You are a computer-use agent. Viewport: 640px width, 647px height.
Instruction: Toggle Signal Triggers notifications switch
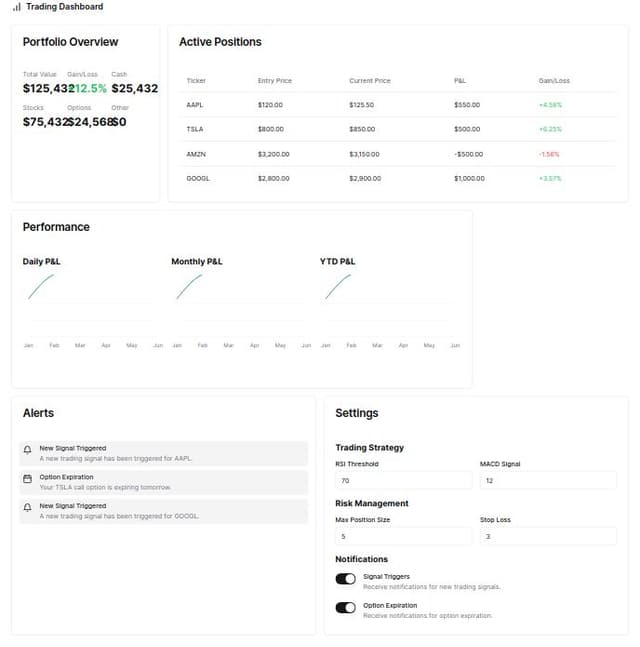tap(345, 579)
